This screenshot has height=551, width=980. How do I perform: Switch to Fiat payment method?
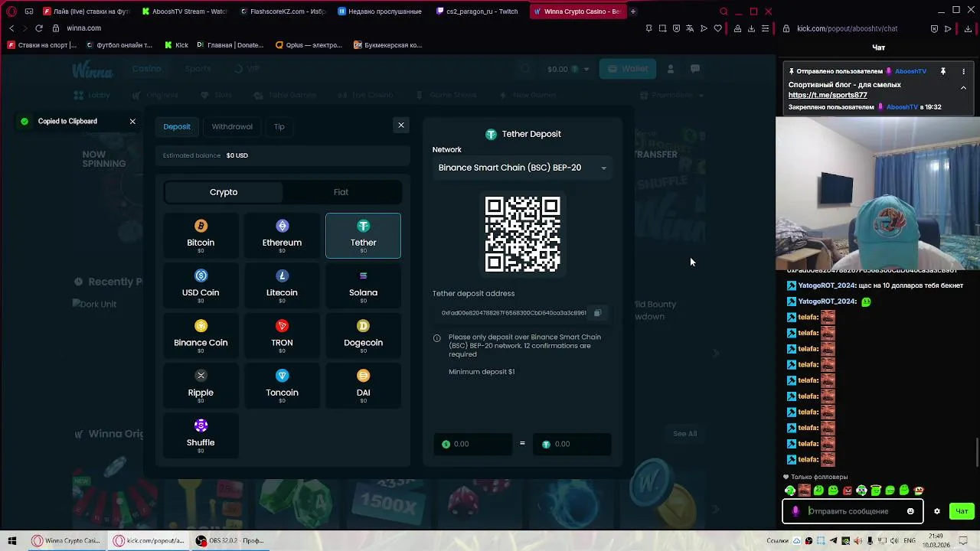pyautogui.click(x=341, y=192)
